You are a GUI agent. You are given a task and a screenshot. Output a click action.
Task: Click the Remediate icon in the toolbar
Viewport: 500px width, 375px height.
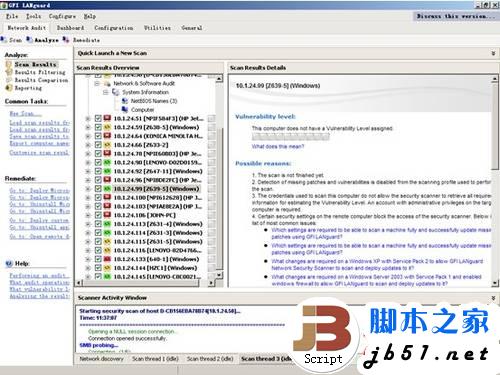coord(66,40)
